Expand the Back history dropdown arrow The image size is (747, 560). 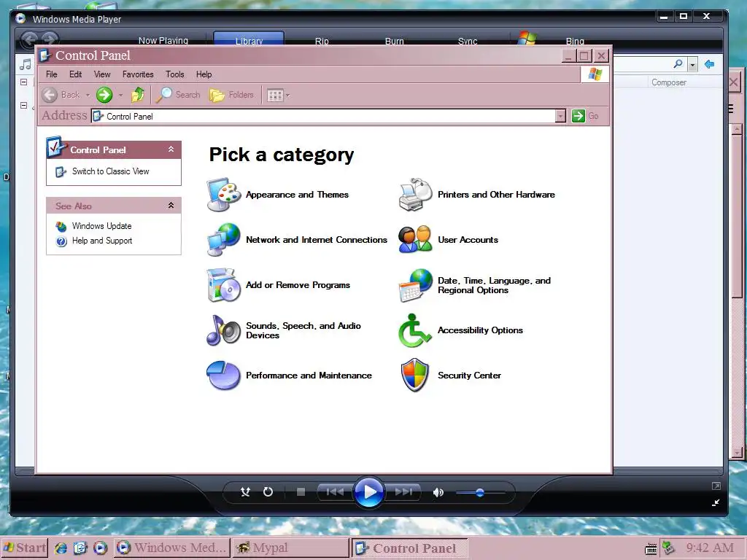[88, 96]
